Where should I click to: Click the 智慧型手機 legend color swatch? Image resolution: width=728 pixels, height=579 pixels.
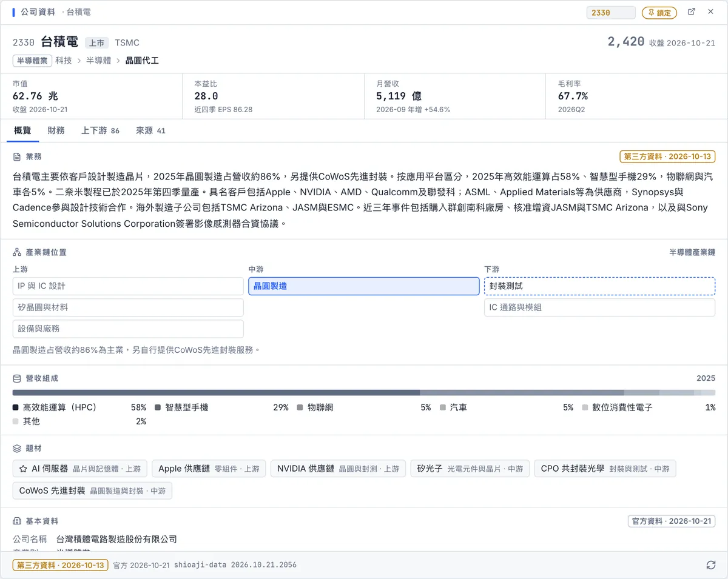(x=158, y=408)
